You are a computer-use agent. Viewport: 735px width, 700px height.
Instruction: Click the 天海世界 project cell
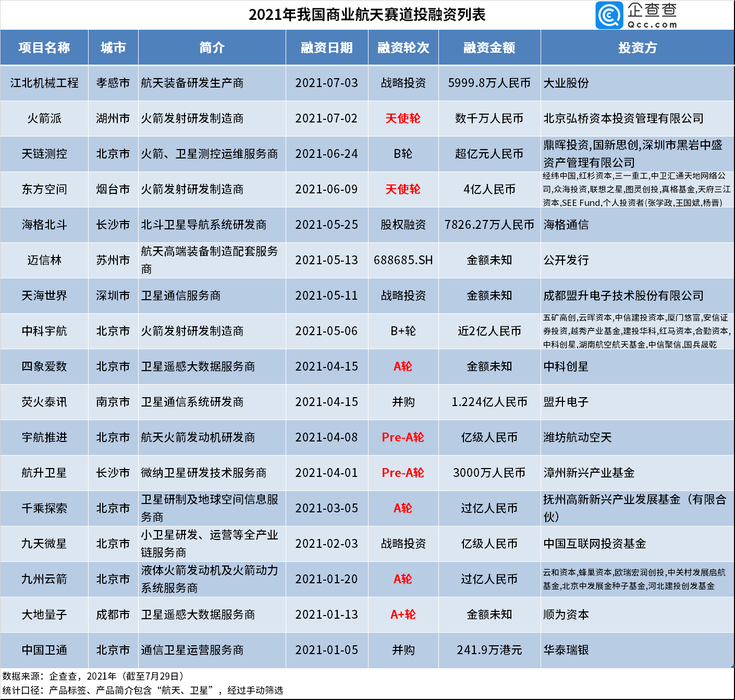[44, 296]
